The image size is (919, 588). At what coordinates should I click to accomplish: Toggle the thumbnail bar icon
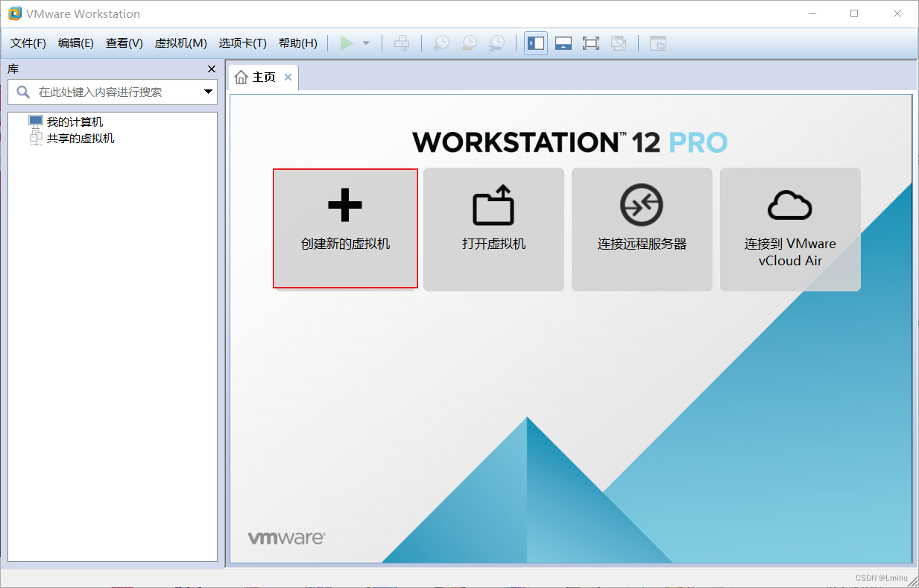563,43
